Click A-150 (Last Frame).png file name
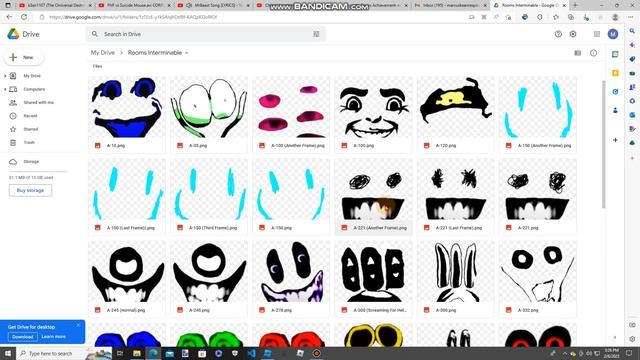 (x=131, y=228)
